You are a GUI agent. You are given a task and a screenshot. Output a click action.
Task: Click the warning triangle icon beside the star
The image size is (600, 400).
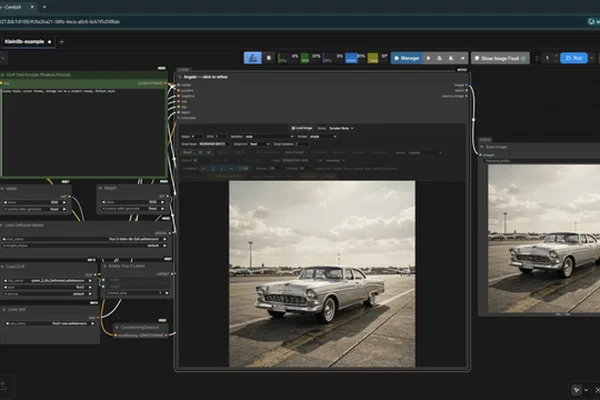[439, 58]
